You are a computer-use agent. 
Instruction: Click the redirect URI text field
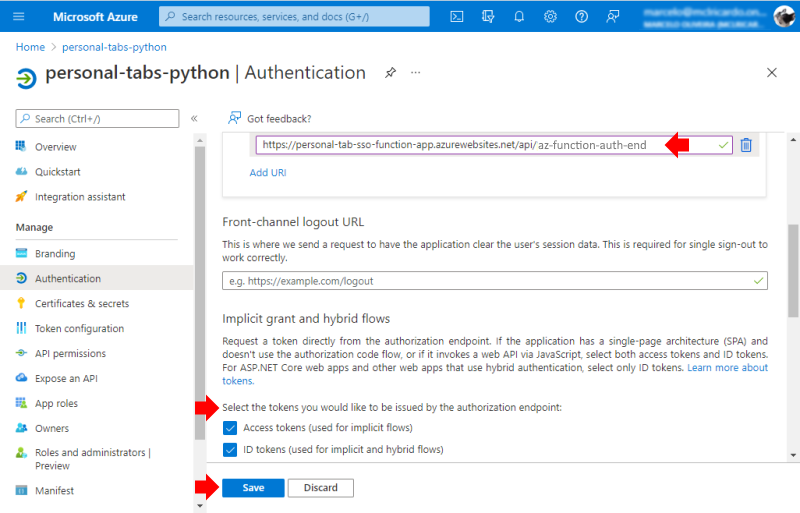tap(494, 145)
